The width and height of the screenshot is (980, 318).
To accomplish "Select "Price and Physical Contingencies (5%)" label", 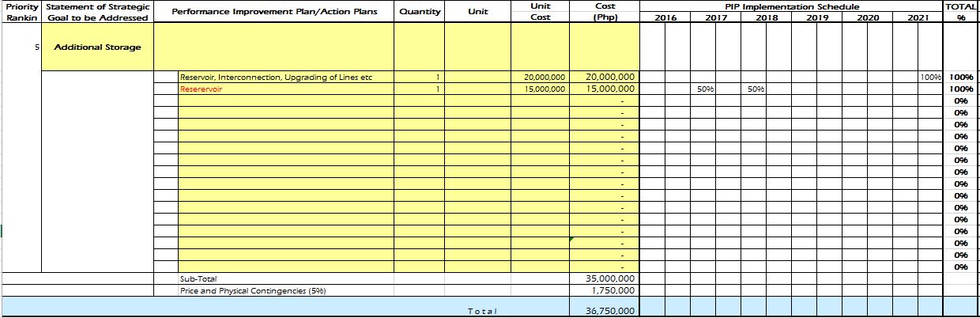I will click(x=285, y=290).
